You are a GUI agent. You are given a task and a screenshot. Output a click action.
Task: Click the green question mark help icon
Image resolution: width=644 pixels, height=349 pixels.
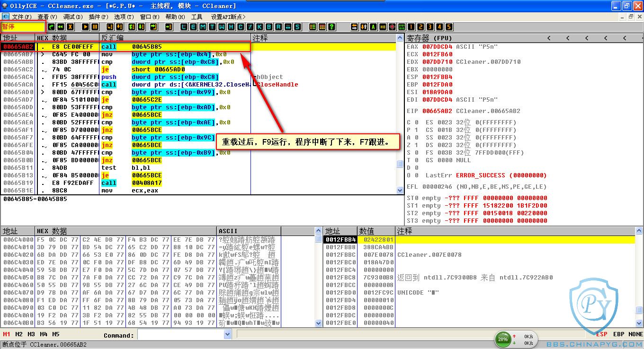(x=331, y=27)
